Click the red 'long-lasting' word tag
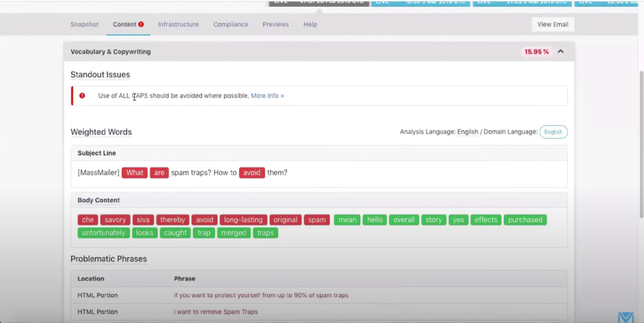The height and width of the screenshot is (323, 644). 243,220
